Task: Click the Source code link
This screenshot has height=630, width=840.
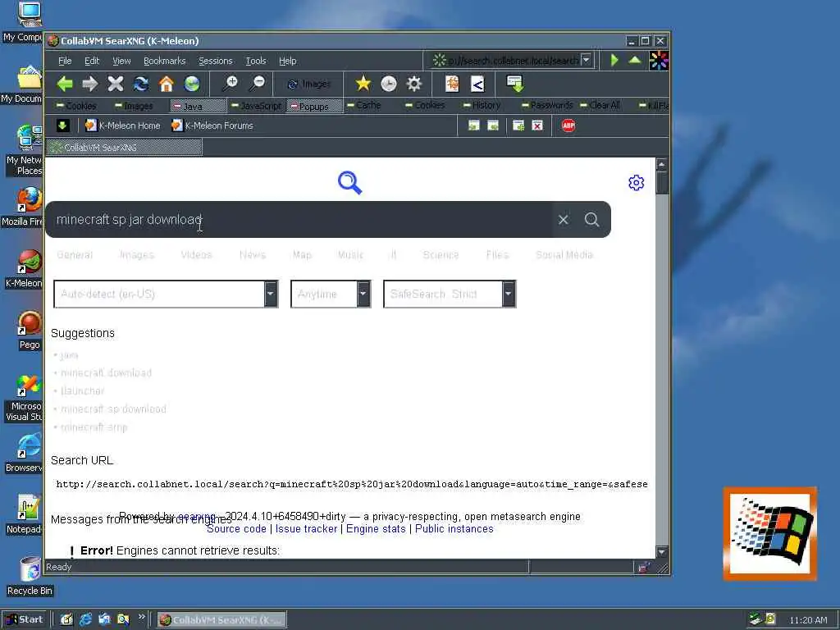Action: 236,529
